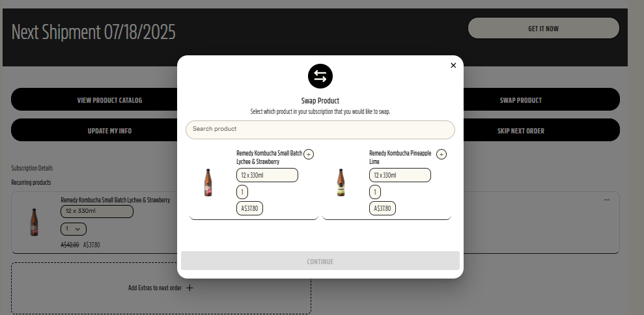Click A$37.80 price under Pineapple Lime

tap(382, 208)
